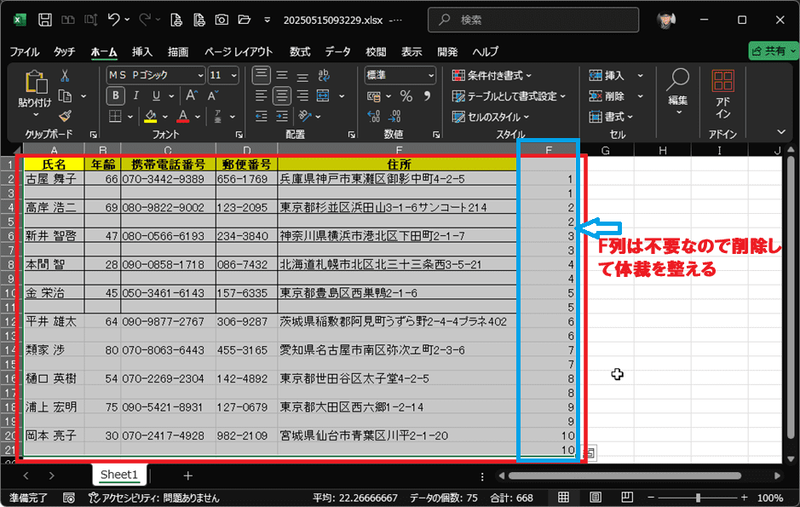The width and height of the screenshot is (800, 507).
Task: Toggle right text alignment
Action: coord(303,96)
